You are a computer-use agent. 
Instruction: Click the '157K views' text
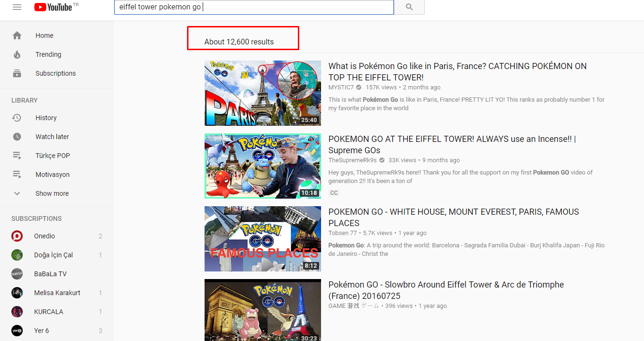click(381, 87)
